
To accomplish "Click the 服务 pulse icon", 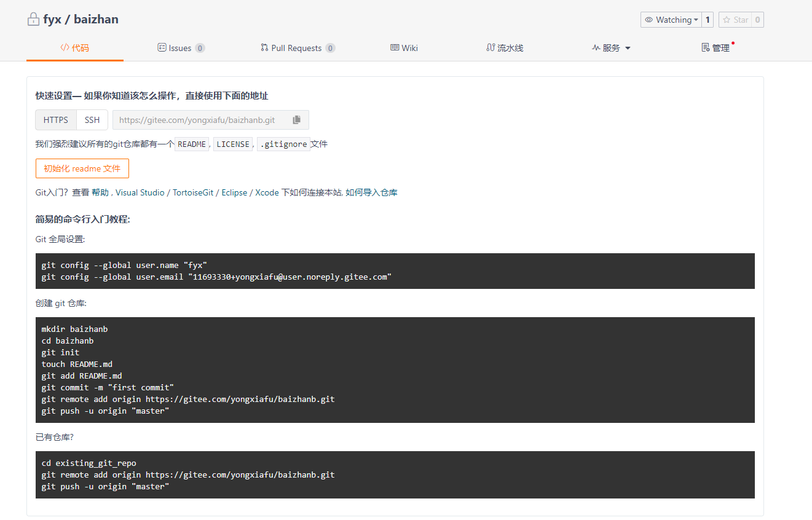I will pos(596,47).
